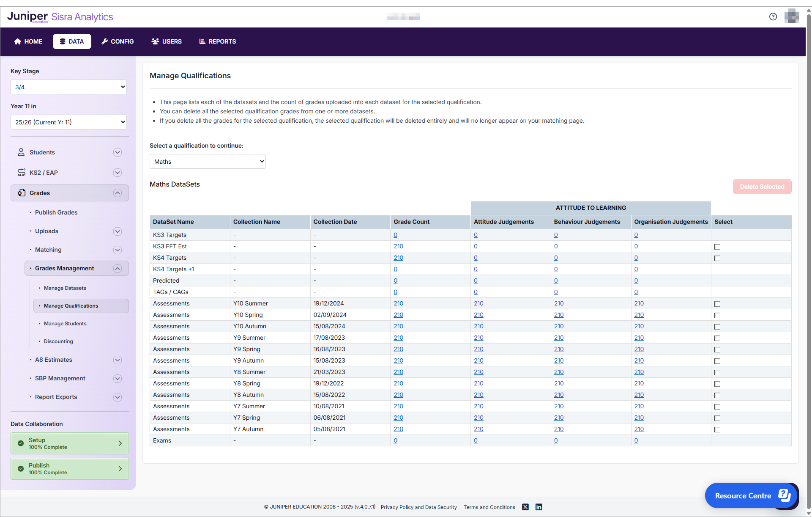This screenshot has width=812, height=517.
Task: Check the Y7 Autumn assessments checkbox
Action: (x=717, y=429)
